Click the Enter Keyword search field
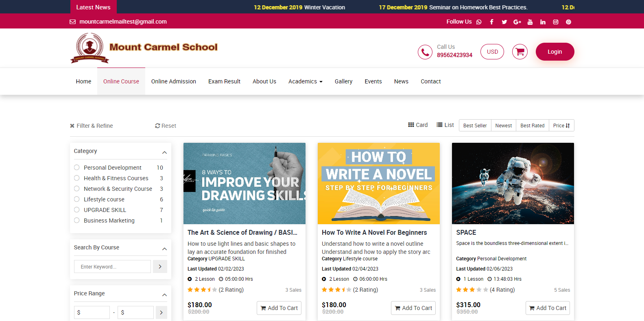Screen dimensions: 644x321 click(x=112, y=266)
